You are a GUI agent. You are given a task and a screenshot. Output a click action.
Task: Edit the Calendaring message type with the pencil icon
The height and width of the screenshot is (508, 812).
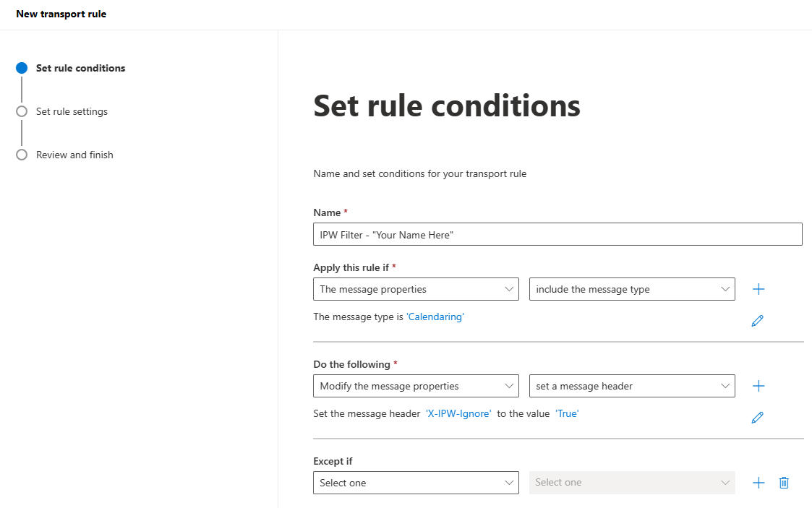[758, 321]
